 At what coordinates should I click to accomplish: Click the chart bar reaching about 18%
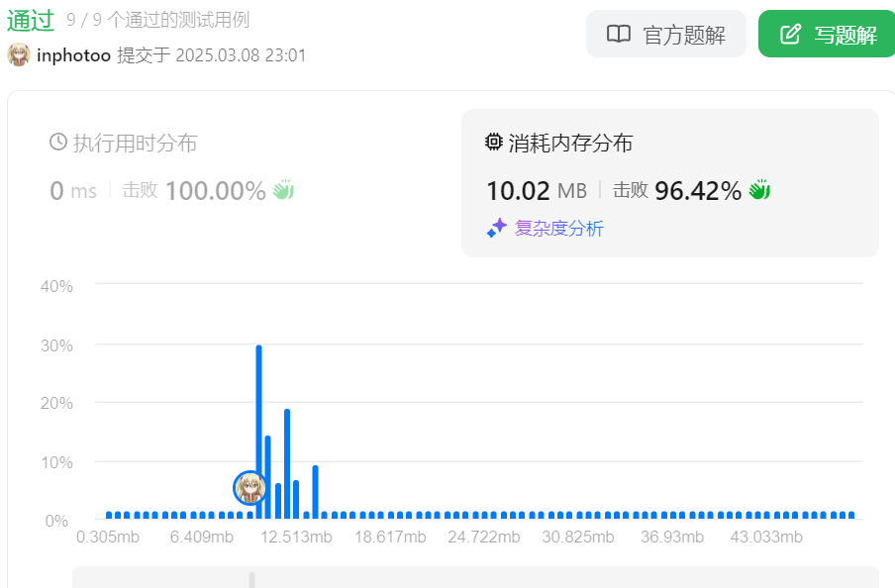(287, 463)
